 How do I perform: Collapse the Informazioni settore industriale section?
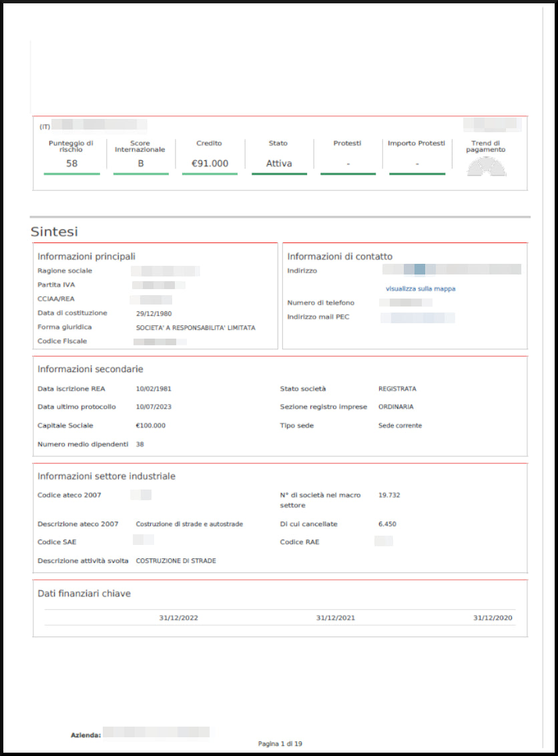[107, 476]
